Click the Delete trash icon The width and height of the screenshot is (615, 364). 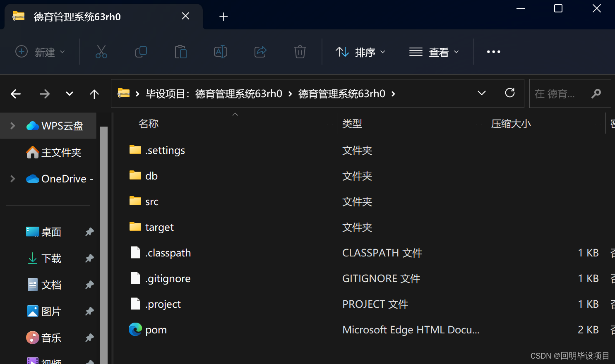300,52
